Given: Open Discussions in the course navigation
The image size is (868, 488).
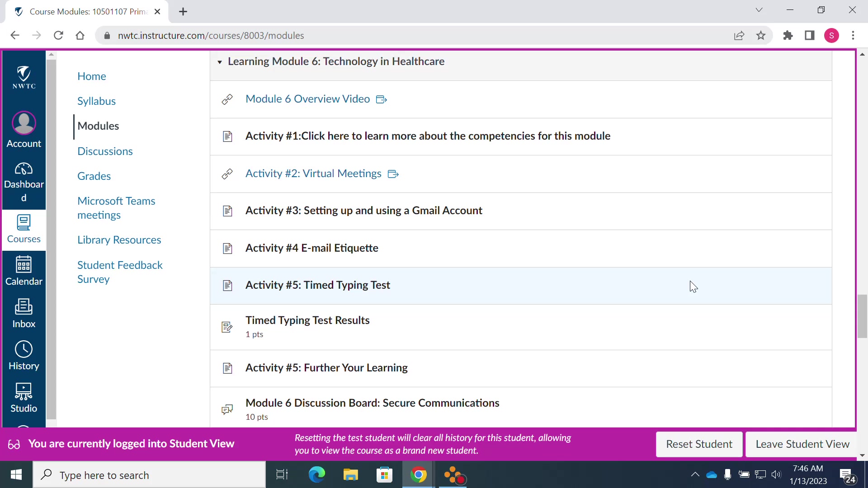Looking at the screenshot, I should coord(105,151).
